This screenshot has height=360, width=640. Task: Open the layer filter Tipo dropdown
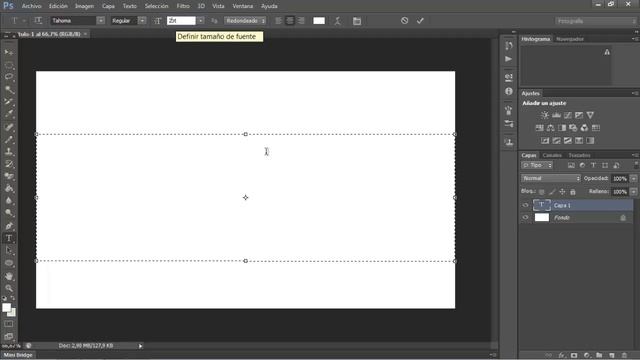[537, 165]
